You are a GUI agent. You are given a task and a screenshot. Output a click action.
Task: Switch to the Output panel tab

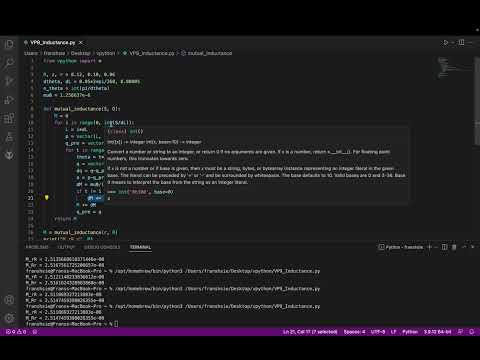[66, 247]
